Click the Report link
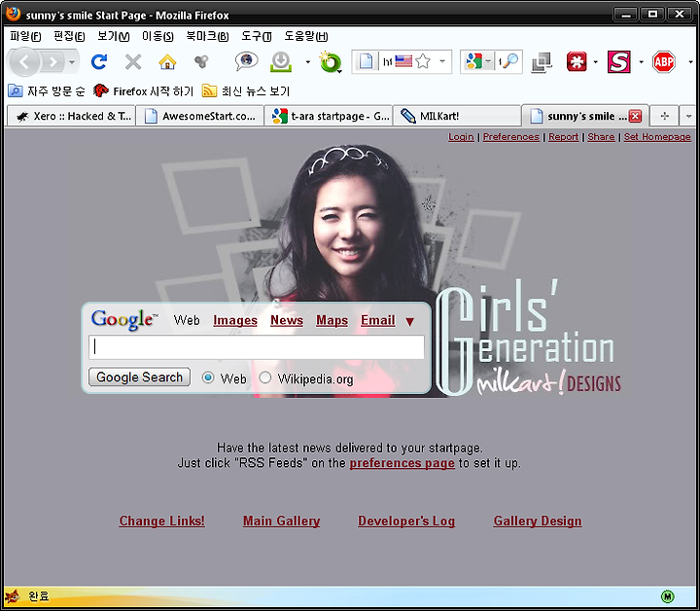 click(563, 136)
